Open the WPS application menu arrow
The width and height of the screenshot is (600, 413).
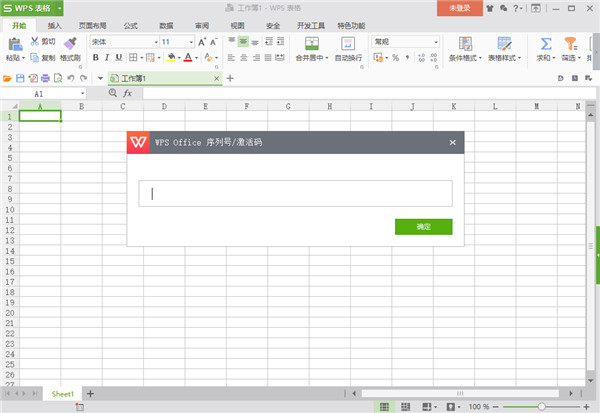pyautogui.click(x=60, y=8)
